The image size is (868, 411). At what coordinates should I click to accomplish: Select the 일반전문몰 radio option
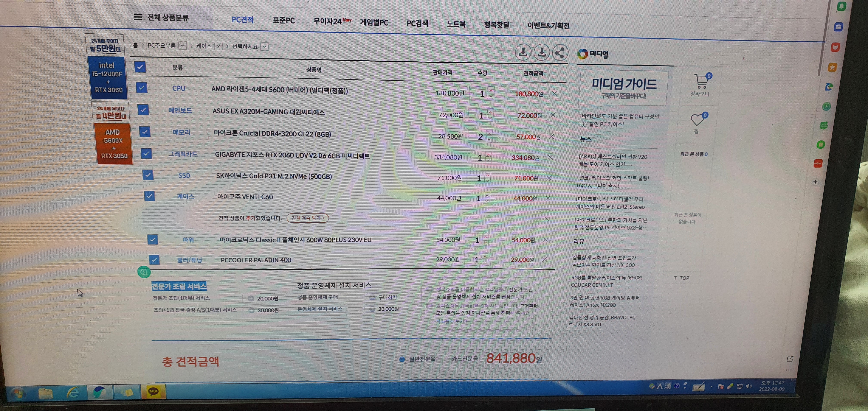point(402,359)
